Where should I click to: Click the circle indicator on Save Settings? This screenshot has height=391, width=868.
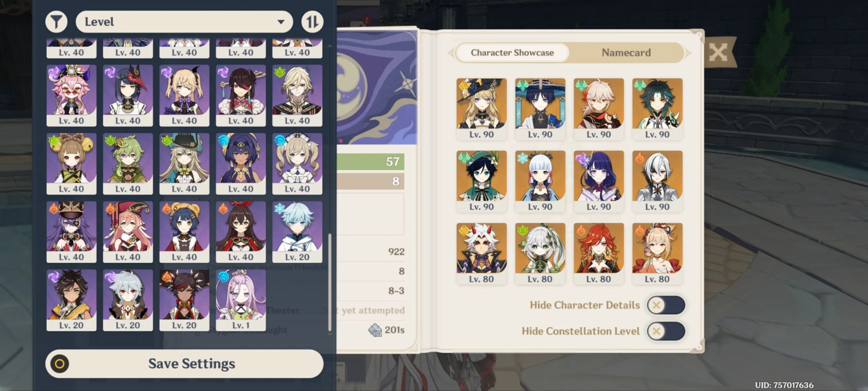click(x=60, y=364)
